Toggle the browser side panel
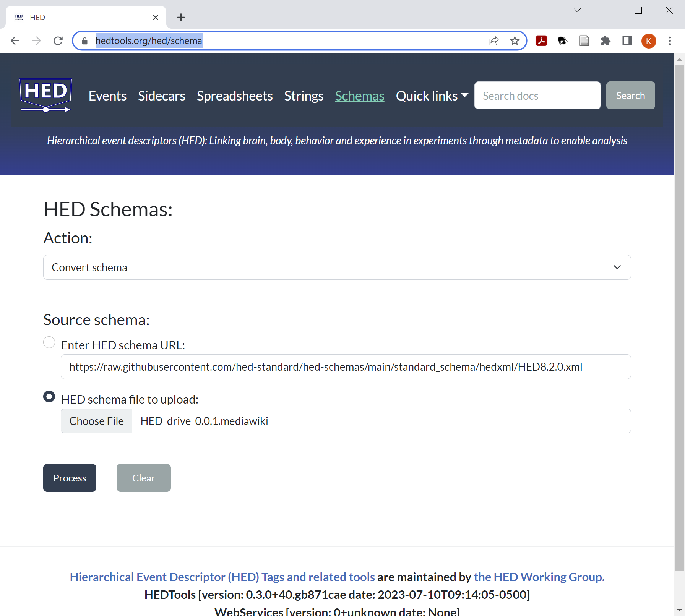Viewport: 685px width, 616px height. click(627, 41)
